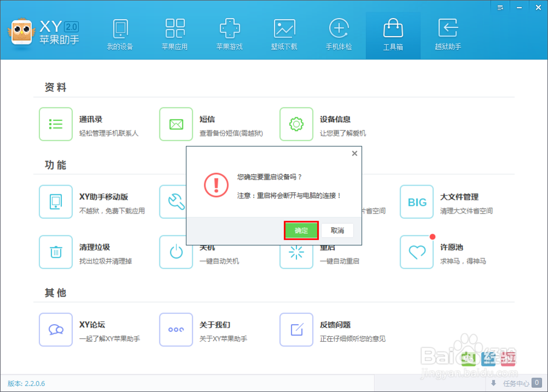Go to 壁纸下载 tab
The width and height of the screenshot is (548, 392).
(284, 35)
